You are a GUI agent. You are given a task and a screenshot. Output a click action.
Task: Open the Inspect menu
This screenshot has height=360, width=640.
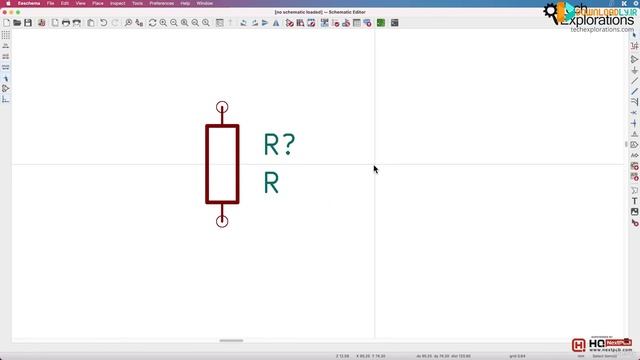click(x=118, y=3)
